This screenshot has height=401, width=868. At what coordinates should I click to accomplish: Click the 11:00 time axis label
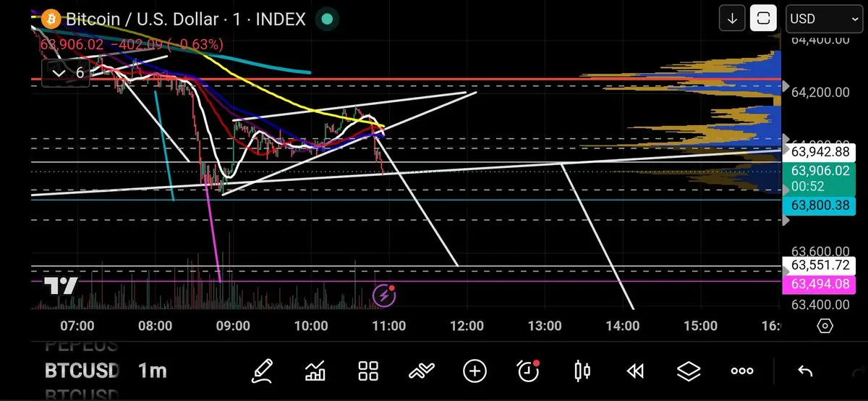coord(388,326)
